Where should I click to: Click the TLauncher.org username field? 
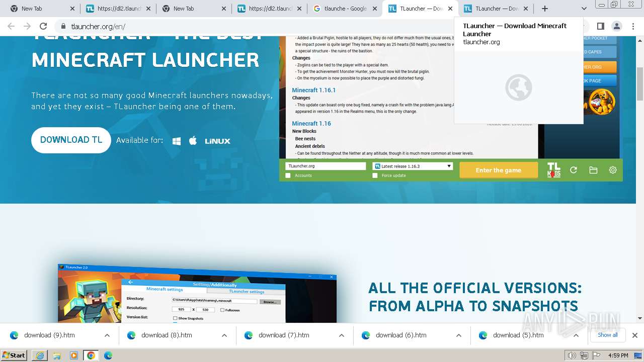click(326, 166)
